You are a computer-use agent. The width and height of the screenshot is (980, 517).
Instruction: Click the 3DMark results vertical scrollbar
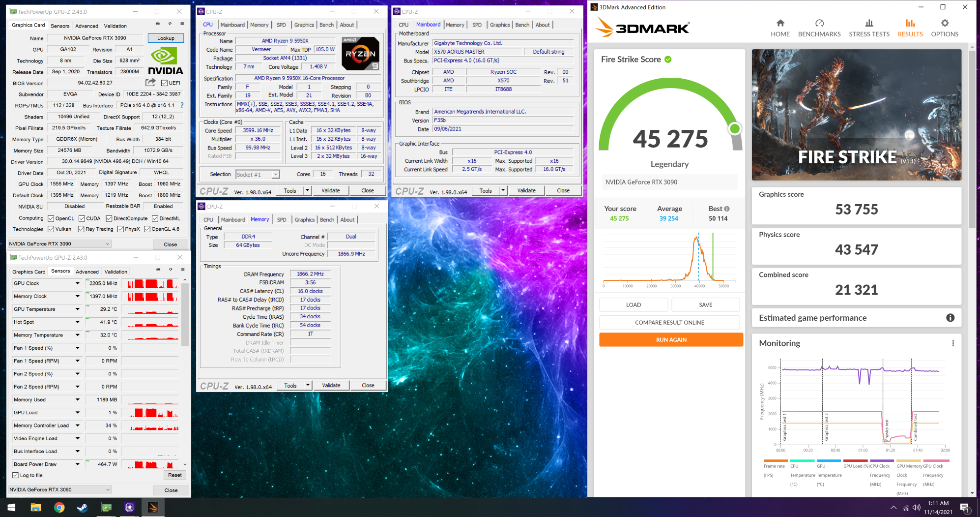click(x=972, y=140)
